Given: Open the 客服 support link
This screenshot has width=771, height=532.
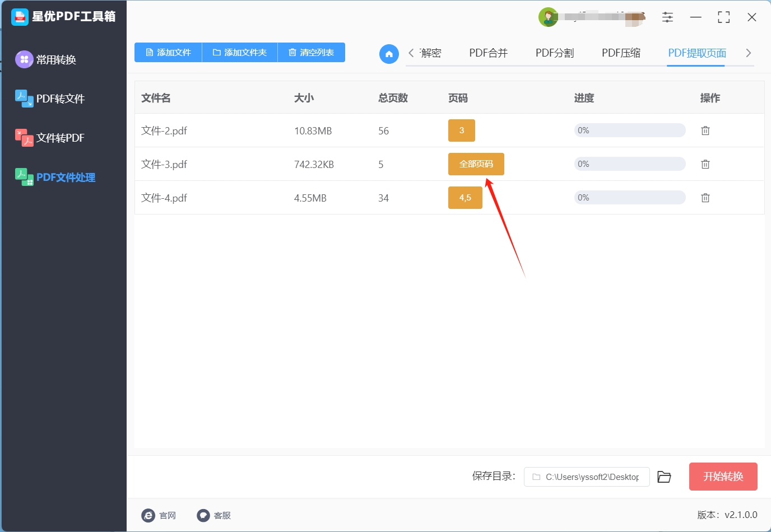Looking at the screenshot, I should [214, 515].
